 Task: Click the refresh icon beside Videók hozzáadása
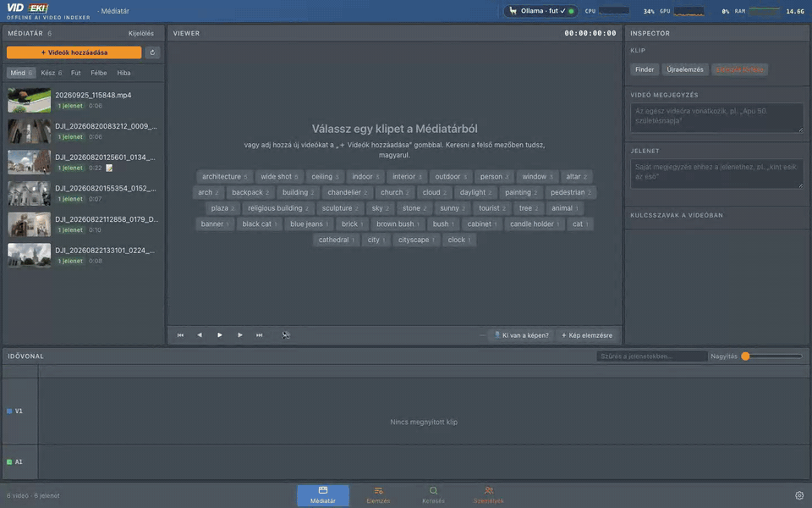coord(152,52)
